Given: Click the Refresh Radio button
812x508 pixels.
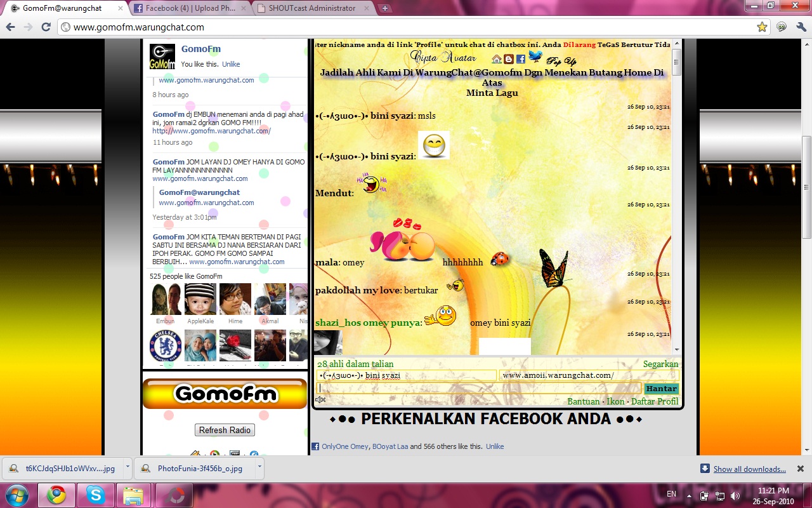Looking at the screenshot, I should click(224, 430).
